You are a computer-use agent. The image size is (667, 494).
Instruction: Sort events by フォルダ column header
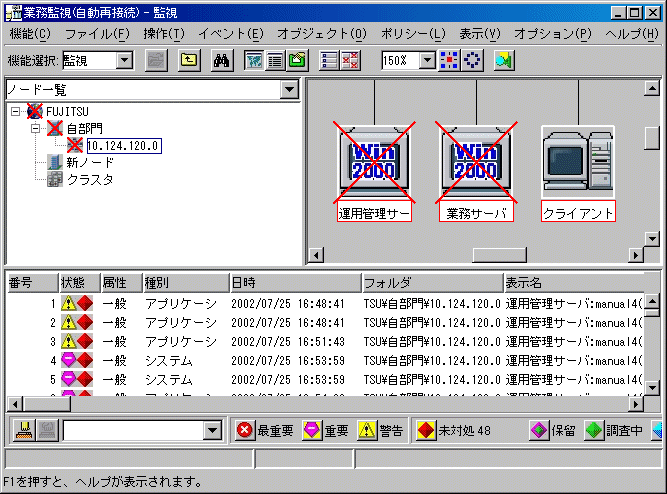tap(433, 283)
